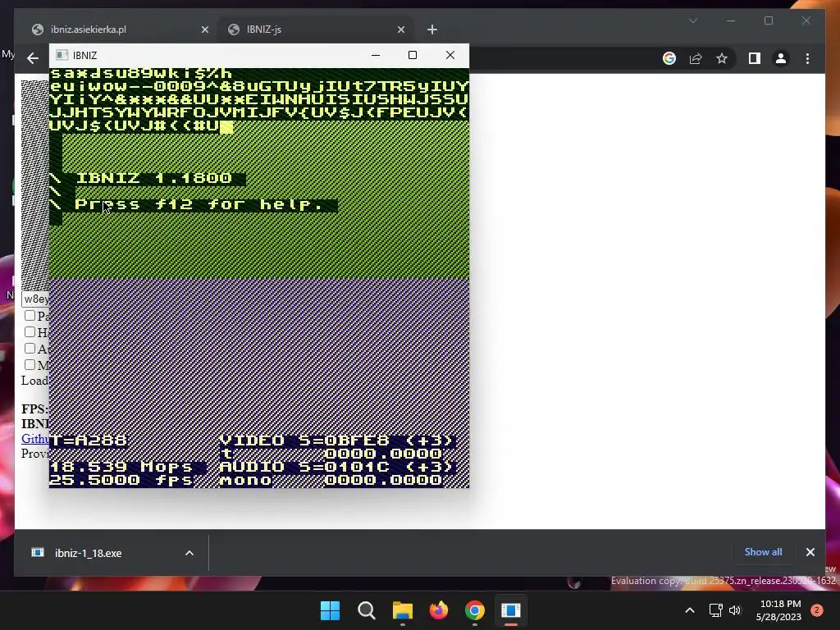This screenshot has height=630, width=840.
Task: Open Chrome side panel
Action: click(x=755, y=58)
